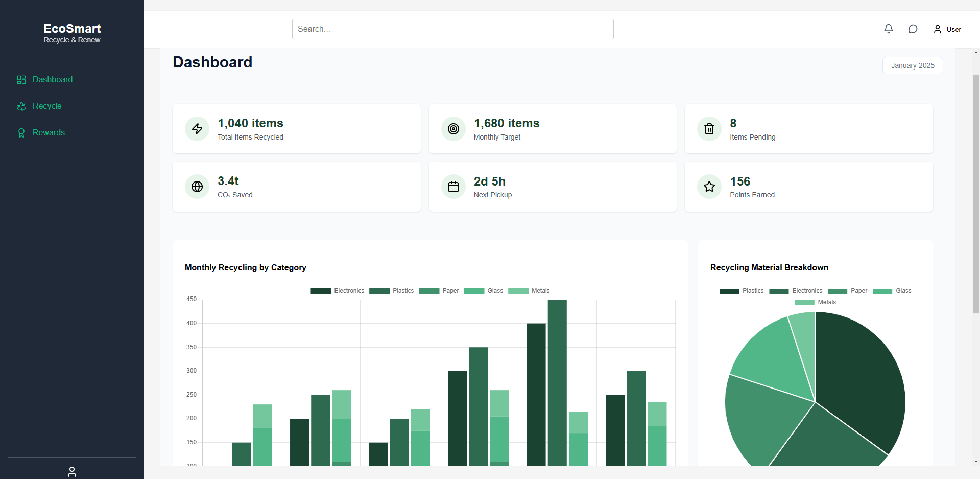Toggle Plastics in the bar chart legend
980x479 pixels.
click(392, 291)
